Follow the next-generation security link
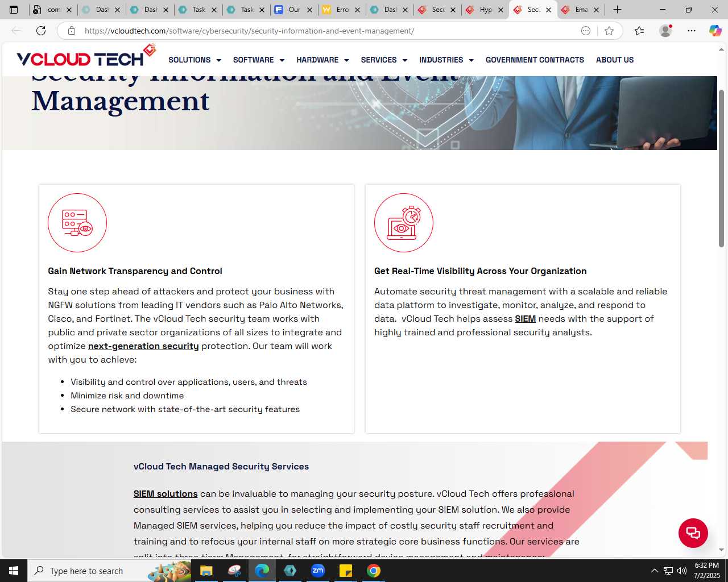728x582 pixels. pos(143,346)
